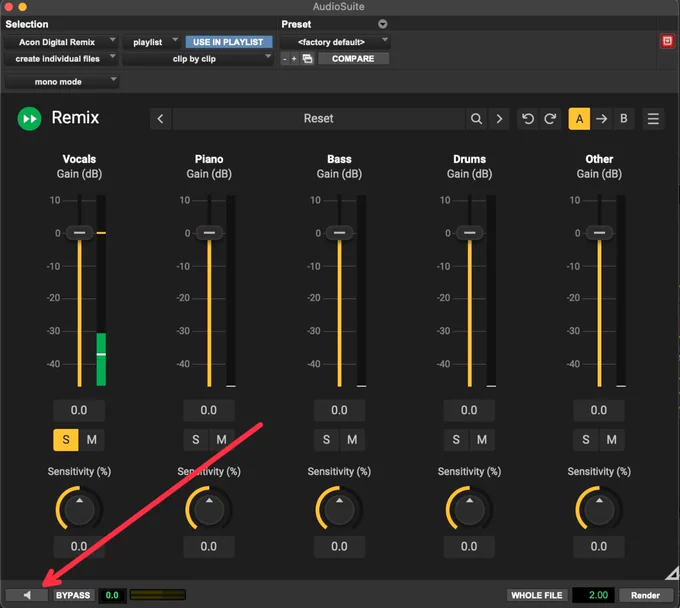Click the resize grip corner triangle
Viewport: 680px width, 608px height.
click(x=673, y=573)
